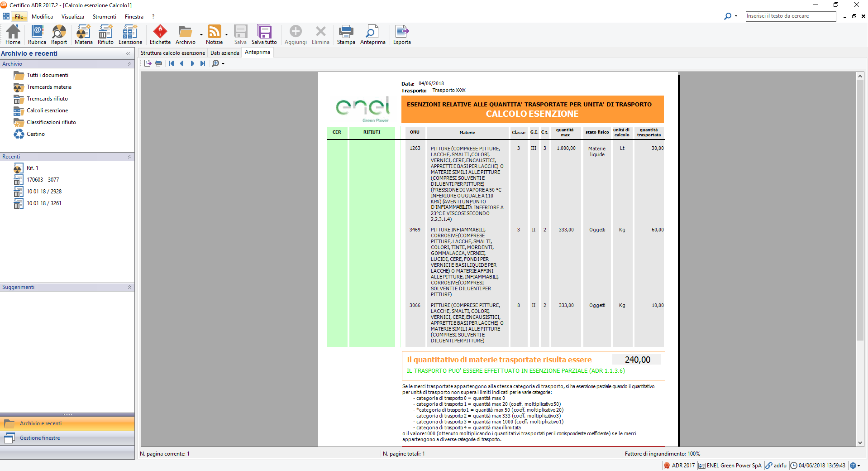Click the preview vertical scrollbar down arrow
Screen dimensions: 868x471
[x=860, y=443]
